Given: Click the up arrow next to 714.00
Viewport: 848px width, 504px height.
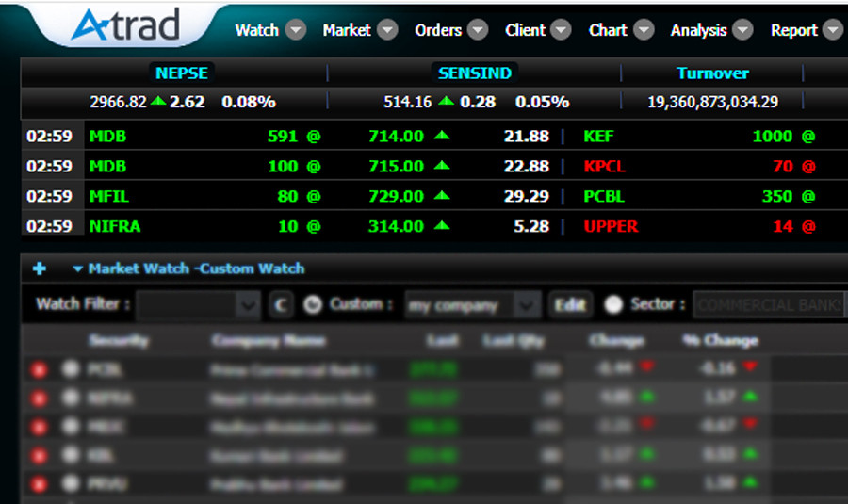Looking at the screenshot, I should pyautogui.click(x=442, y=136).
